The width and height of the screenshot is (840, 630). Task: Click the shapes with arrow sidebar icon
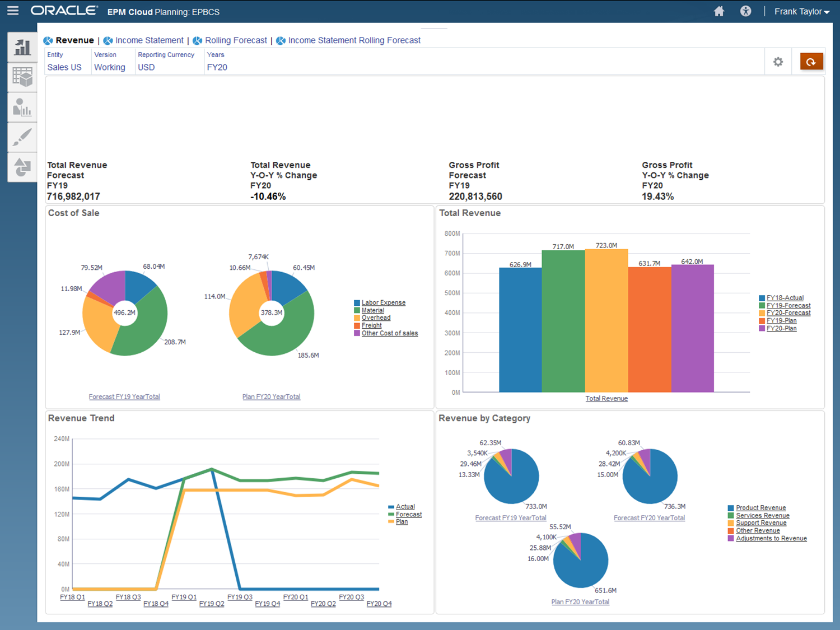point(22,167)
